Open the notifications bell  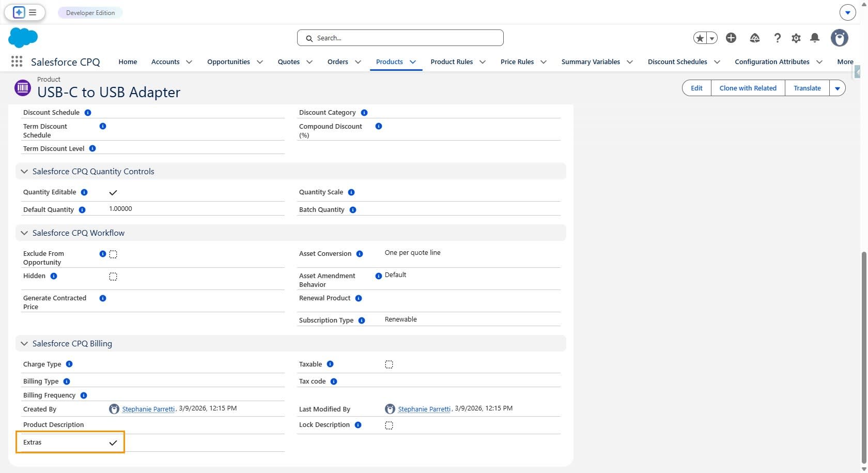(x=815, y=38)
